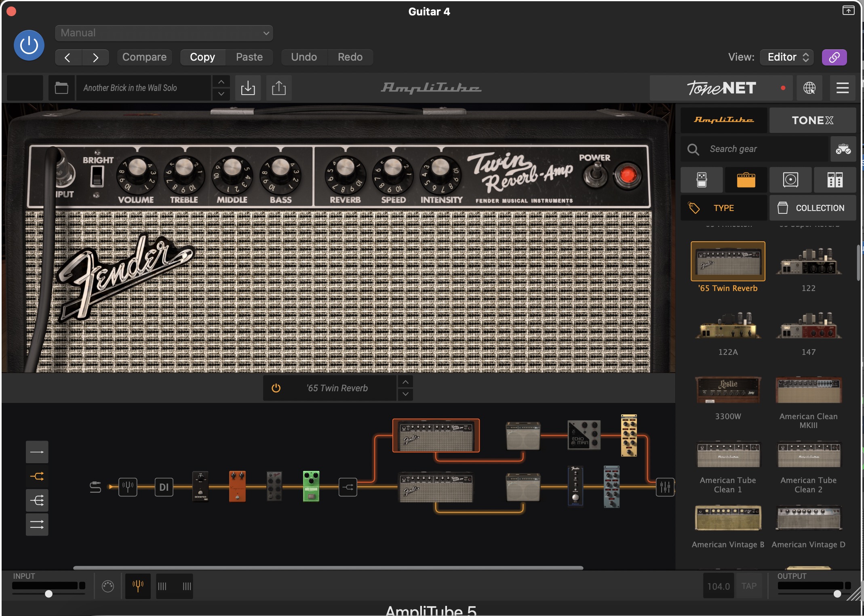Open the preset browser folder icon
Viewport: 864px width, 616px height.
coord(61,88)
